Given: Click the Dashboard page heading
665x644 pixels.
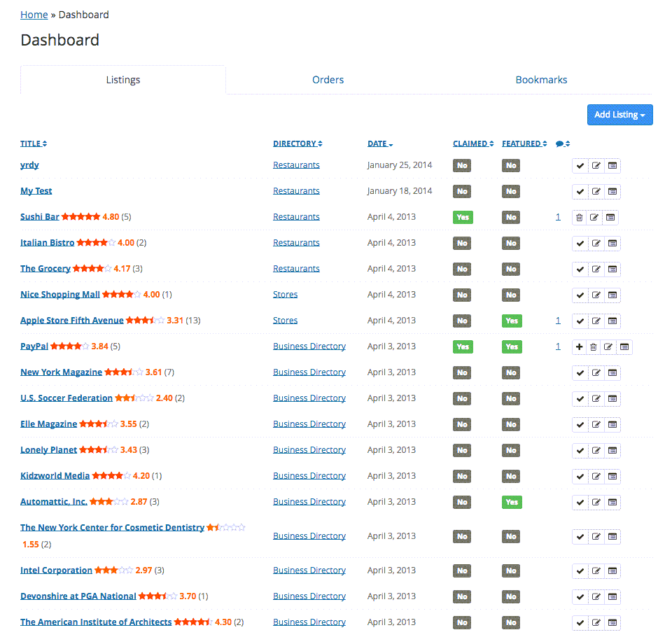Looking at the screenshot, I should pos(59,40).
